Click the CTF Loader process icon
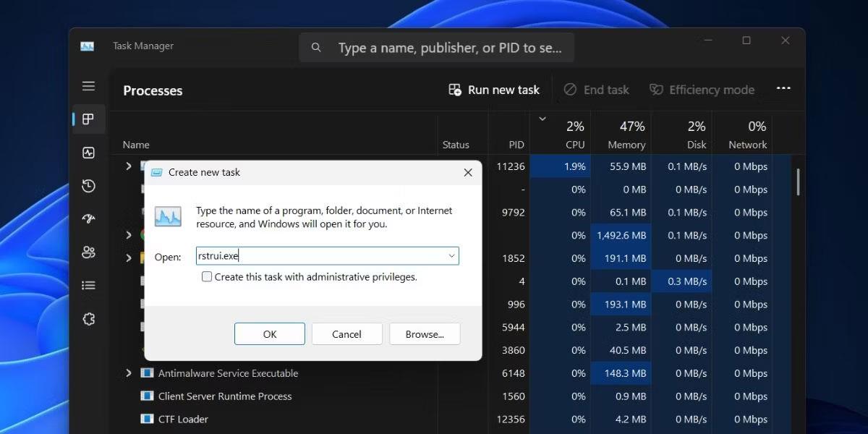This screenshot has height=434, width=868. 147,419
